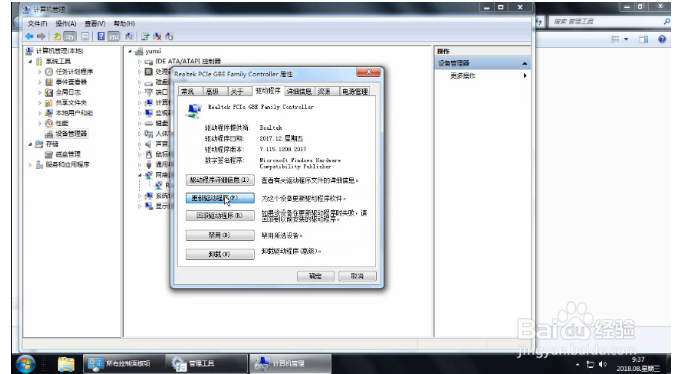This screenshot has height=374, width=675.
Task: Open Windows Explorer from the taskbar
Action: (66, 364)
